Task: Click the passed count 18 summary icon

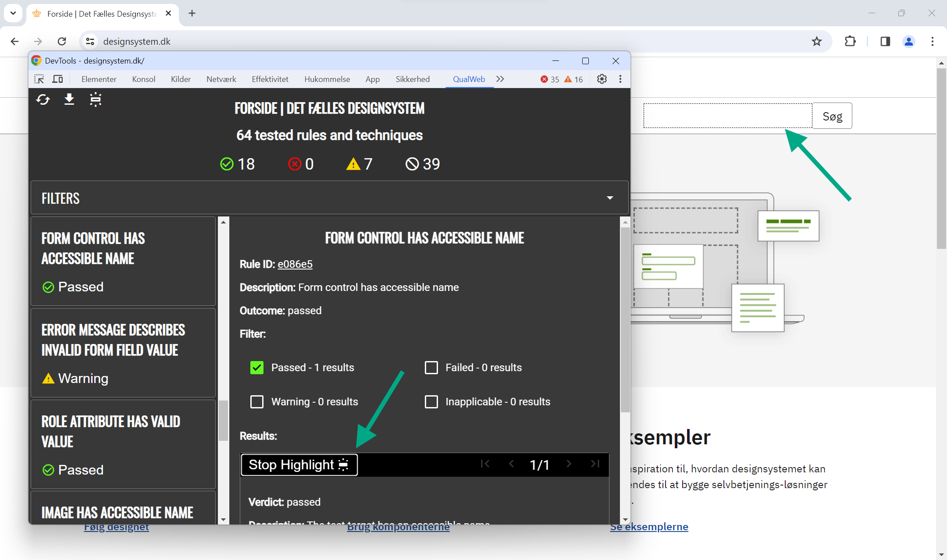Action: pos(227,164)
